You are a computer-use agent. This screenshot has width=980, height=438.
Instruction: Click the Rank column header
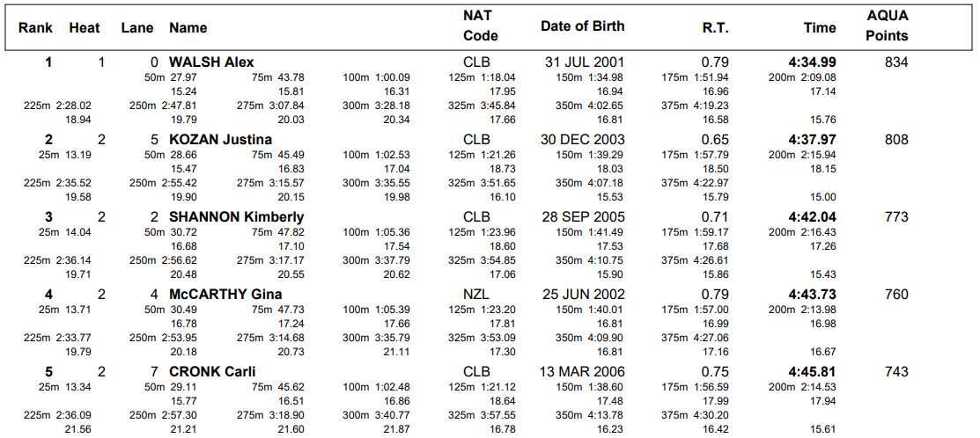(x=36, y=28)
